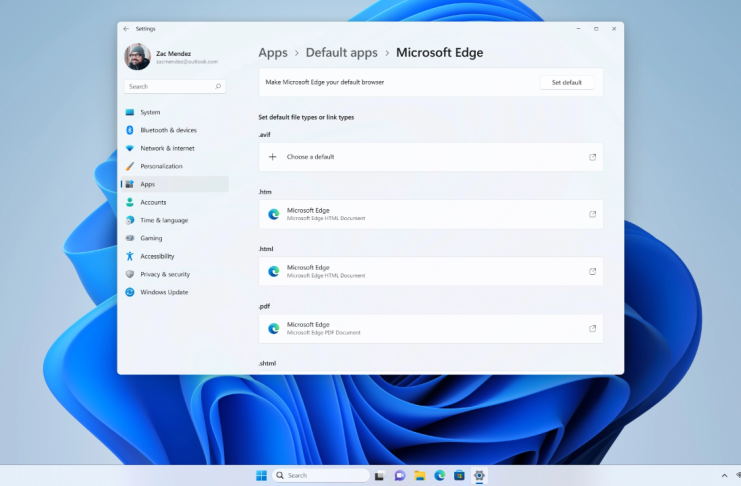Image resolution: width=741 pixels, height=486 pixels.
Task: Open Personalization settings
Action: point(175,166)
